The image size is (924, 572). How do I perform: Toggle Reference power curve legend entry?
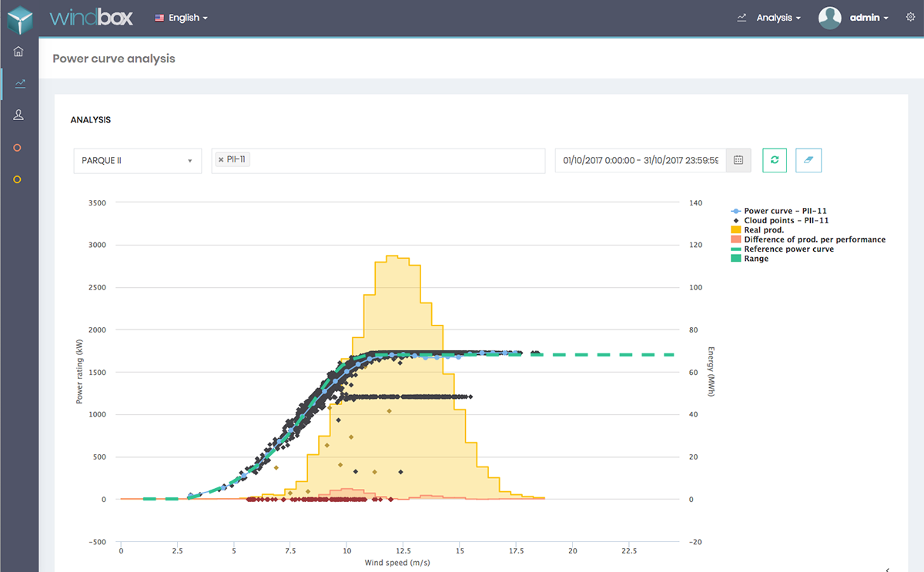point(788,249)
